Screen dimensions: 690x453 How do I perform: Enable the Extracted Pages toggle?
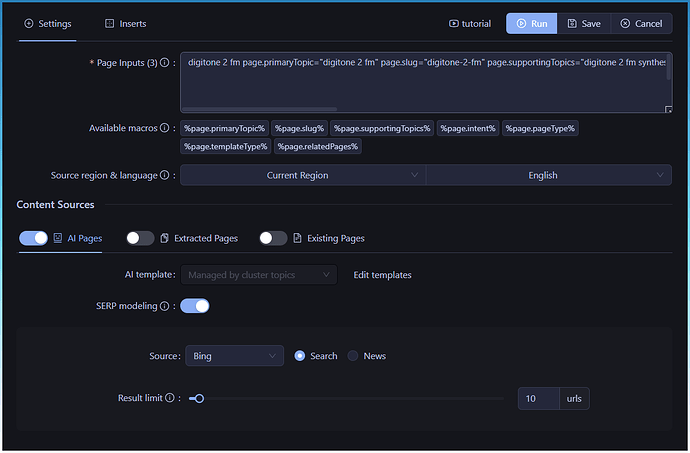(141, 238)
